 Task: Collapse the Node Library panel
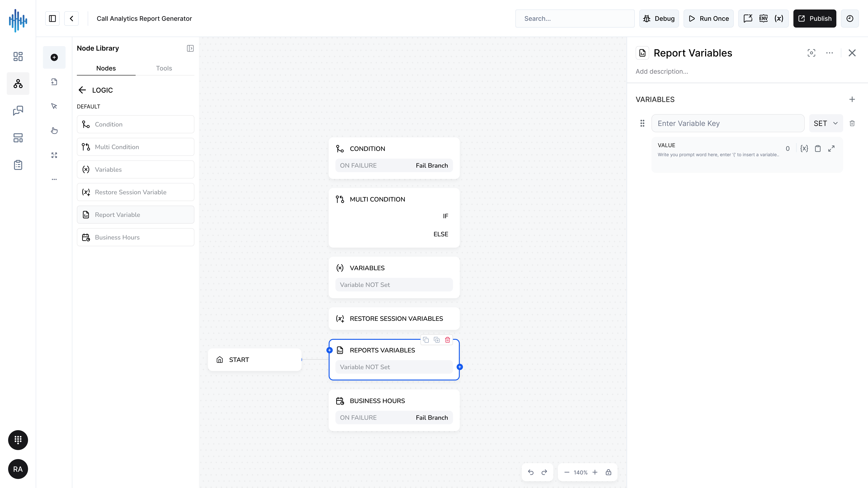pos(190,48)
